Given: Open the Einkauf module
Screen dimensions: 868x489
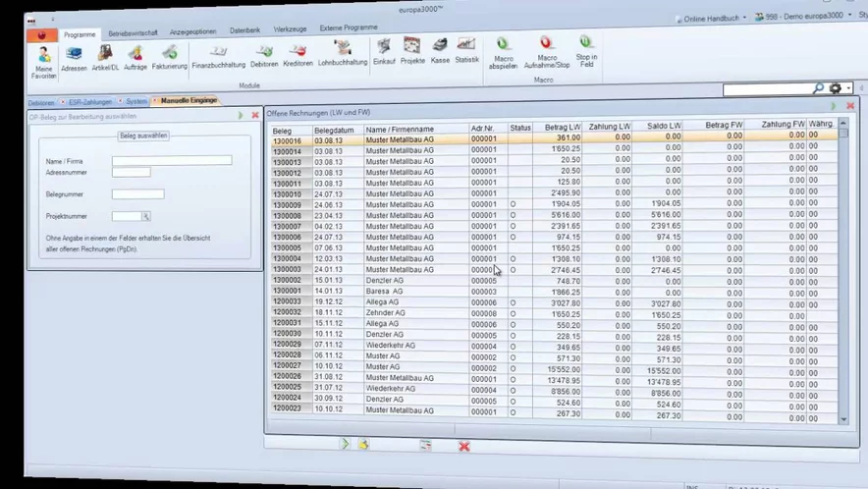Looking at the screenshot, I should pos(384,52).
